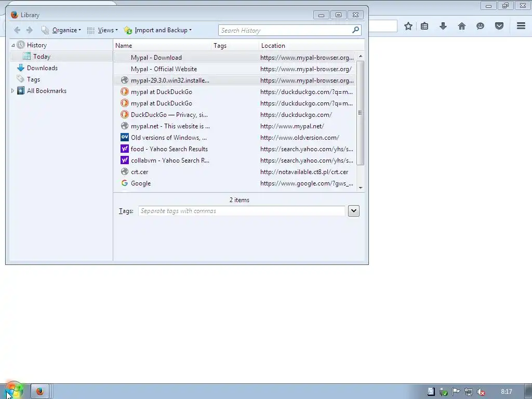Click the DuckDuckGo icon on the DuckDuckGo — Privacy row
Viewport: 532px width, 399px height.
pyautogui.click(x=125, y=114)
